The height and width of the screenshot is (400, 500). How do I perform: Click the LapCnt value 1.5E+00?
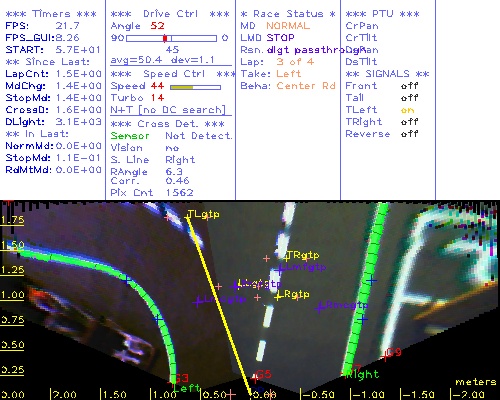coord(79,74)
